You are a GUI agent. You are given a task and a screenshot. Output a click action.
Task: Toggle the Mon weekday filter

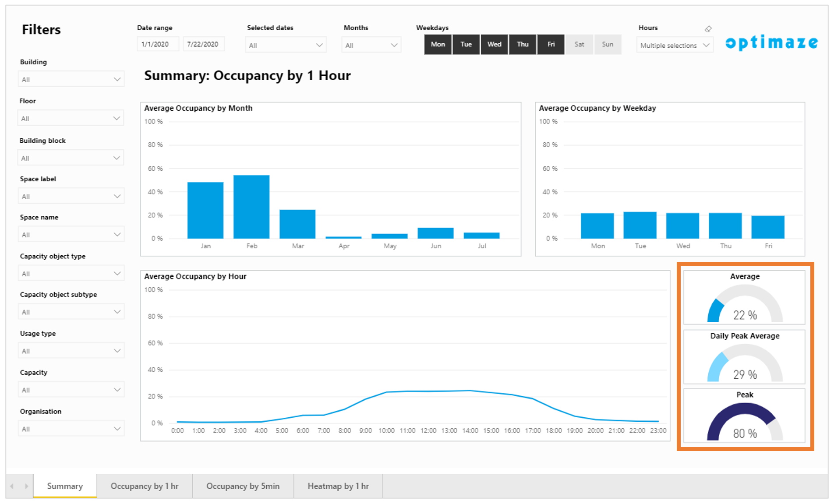point(438,44)
